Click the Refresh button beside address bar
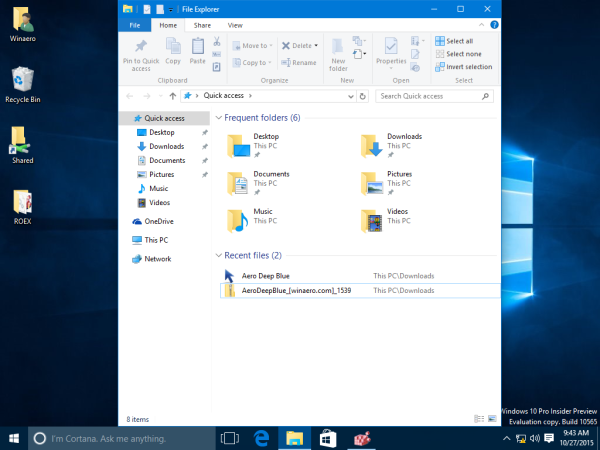The height and width of the screenshot is (450, 600). [362, 96]
